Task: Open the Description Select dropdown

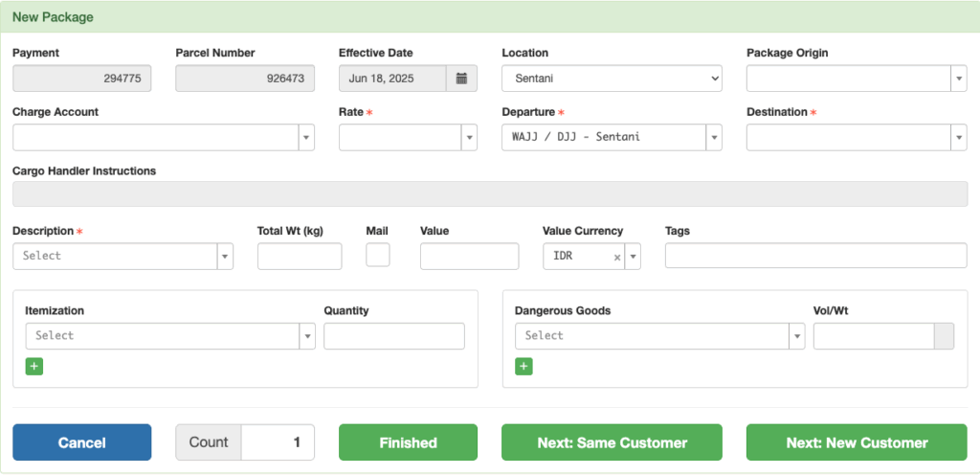Action: [x=123, y=257]
